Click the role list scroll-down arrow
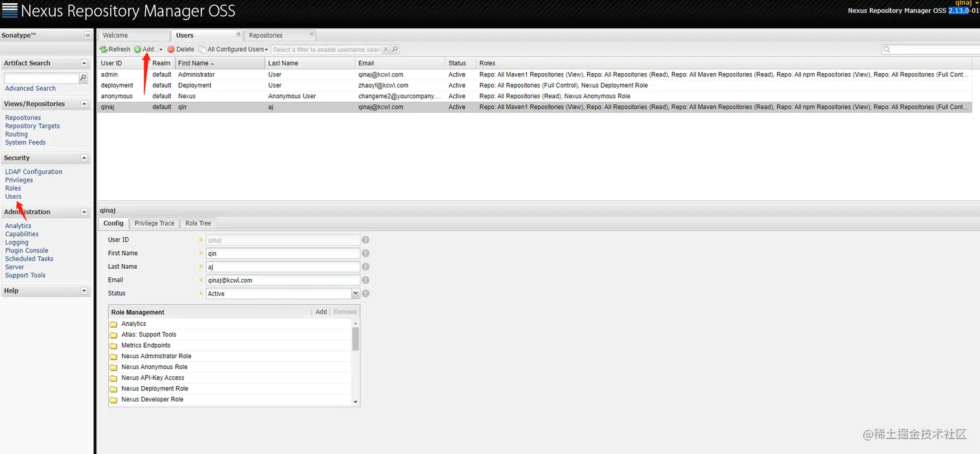The width and height of the screenshot is (980, 454). tap(355, 402)
